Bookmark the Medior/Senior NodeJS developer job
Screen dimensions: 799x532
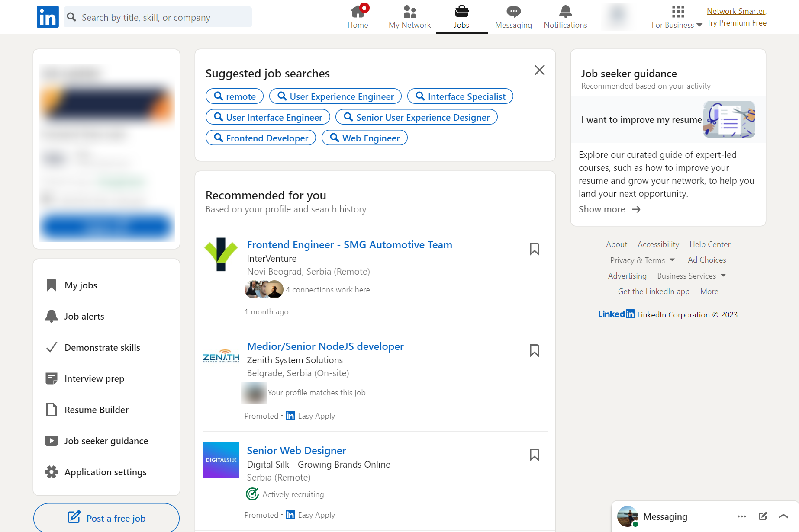[x=535, y=350]
